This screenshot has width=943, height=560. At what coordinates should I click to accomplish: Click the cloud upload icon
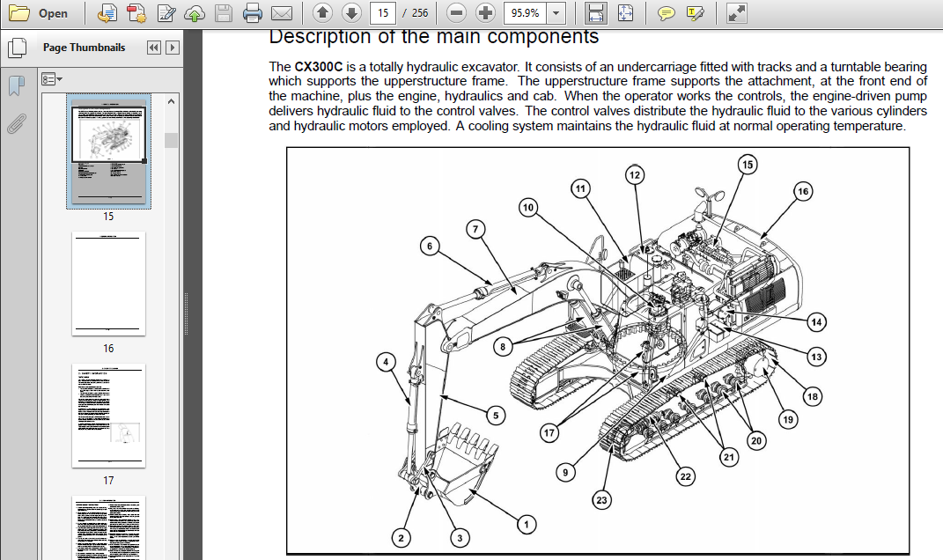[195, 12]
